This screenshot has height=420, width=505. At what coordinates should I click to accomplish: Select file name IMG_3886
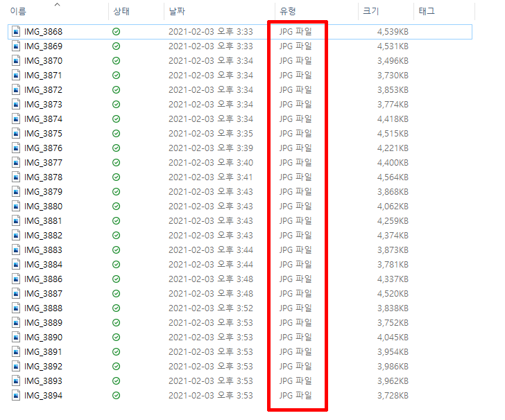(x=43, y=279)
